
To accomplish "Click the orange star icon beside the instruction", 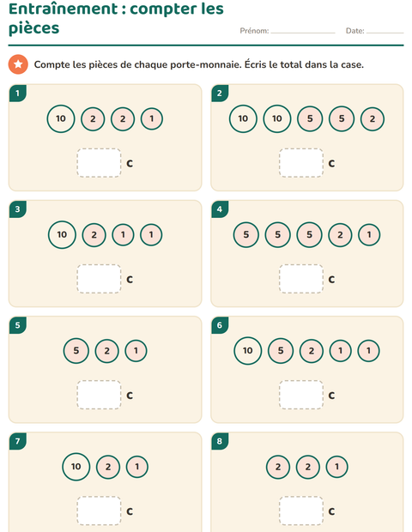I will (18, 64).
